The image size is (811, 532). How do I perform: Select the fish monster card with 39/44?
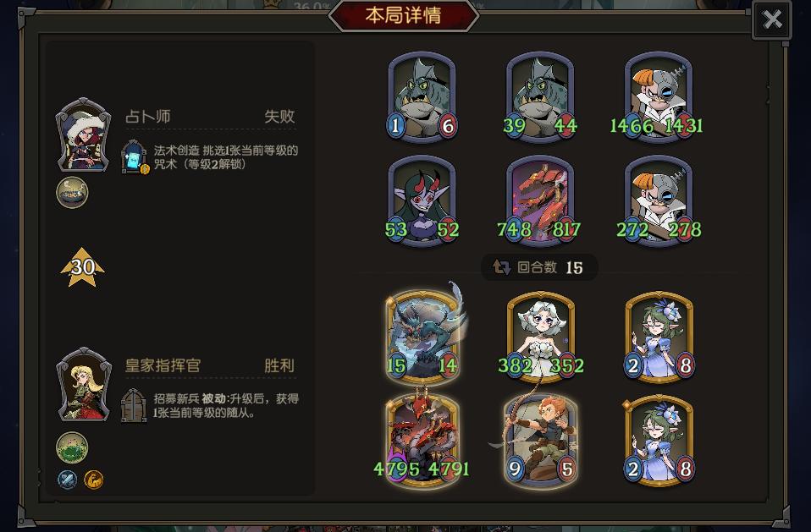click(540, 96)
